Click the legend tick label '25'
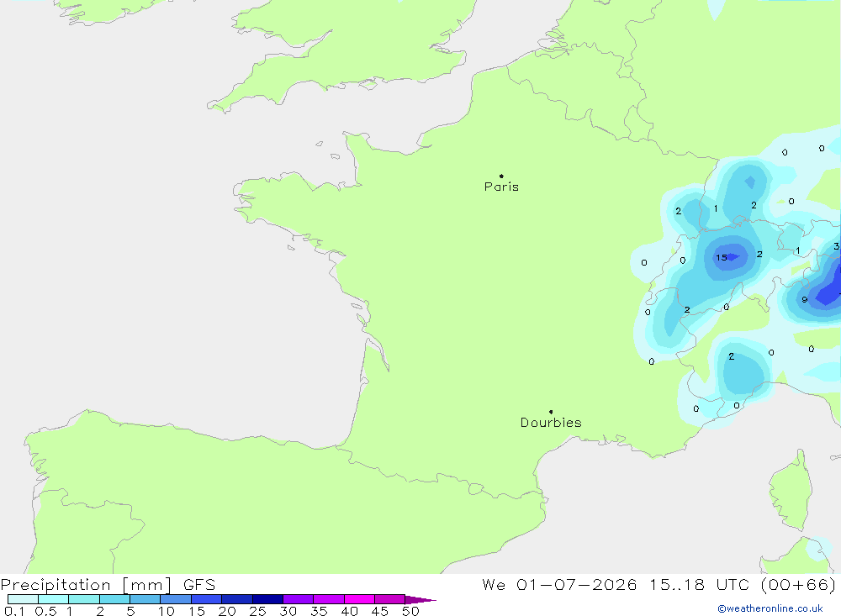 click(257, 611)
